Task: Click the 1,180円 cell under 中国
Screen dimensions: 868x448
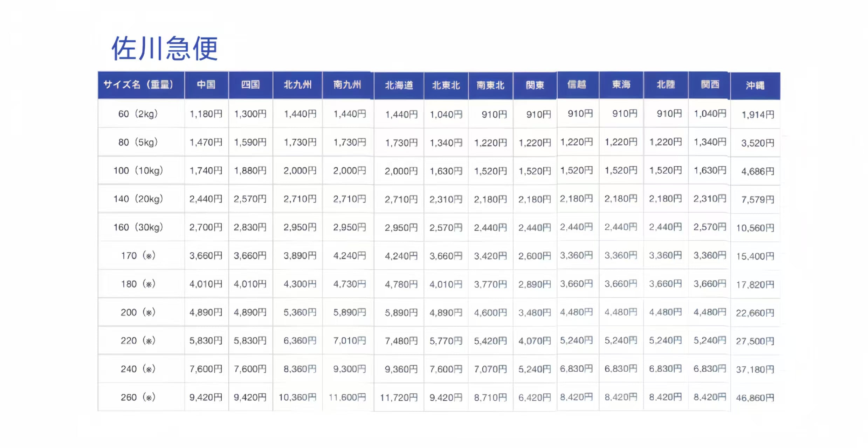Action: click(206, 114)
